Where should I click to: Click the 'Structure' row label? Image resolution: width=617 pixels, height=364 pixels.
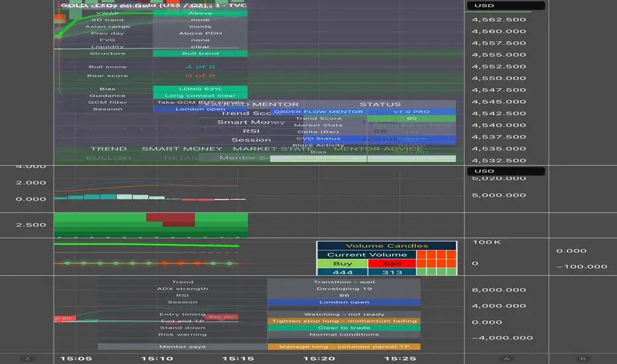[107, 54]
